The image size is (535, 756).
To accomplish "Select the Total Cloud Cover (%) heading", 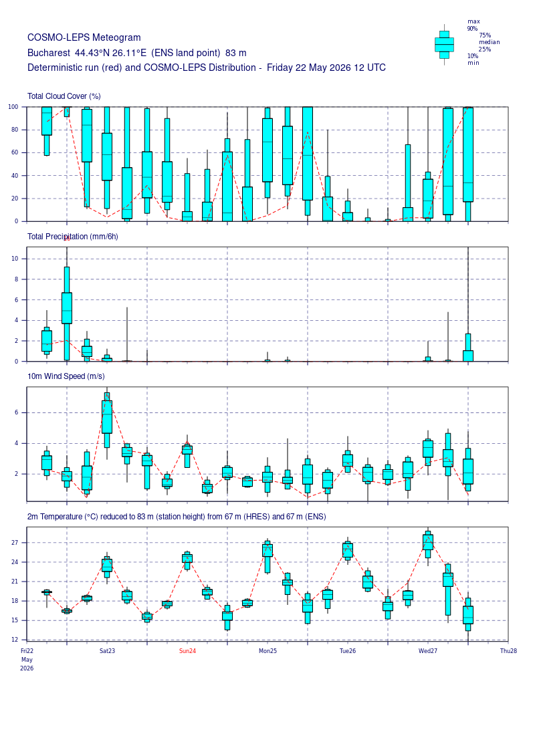I will pos(64,96).
